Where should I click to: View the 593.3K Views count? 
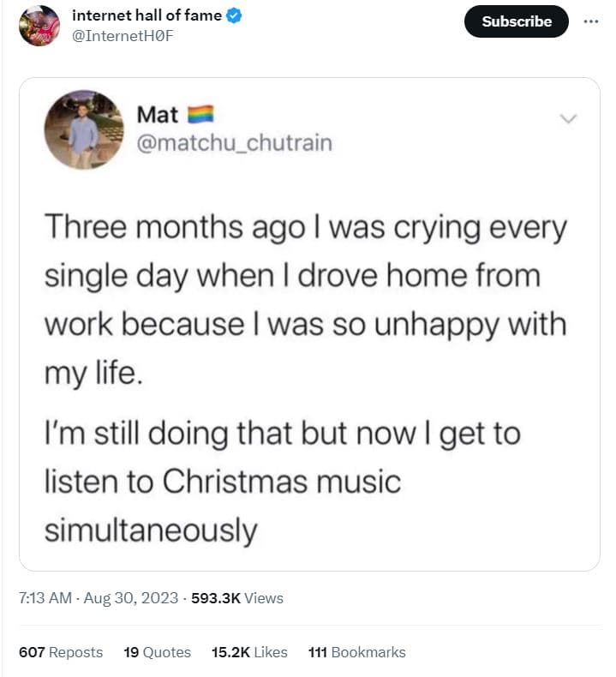click(237, 598)
